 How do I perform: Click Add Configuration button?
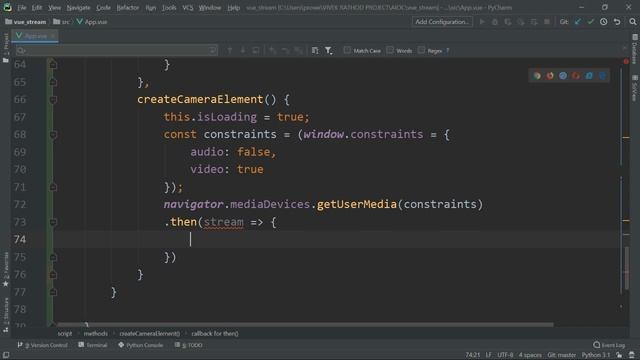coord(442,22)
